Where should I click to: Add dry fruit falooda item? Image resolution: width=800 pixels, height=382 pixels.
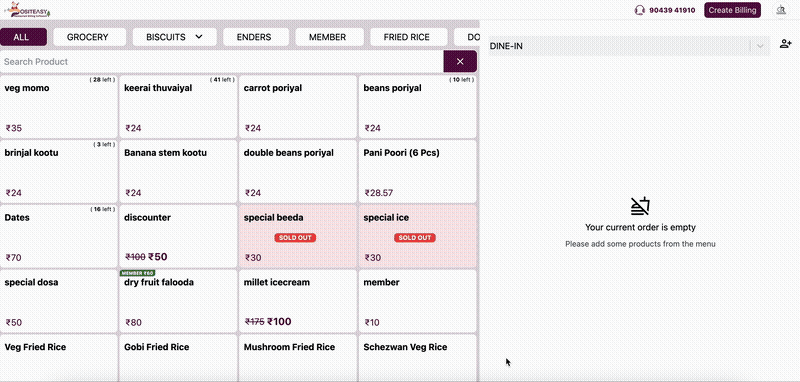179,301
